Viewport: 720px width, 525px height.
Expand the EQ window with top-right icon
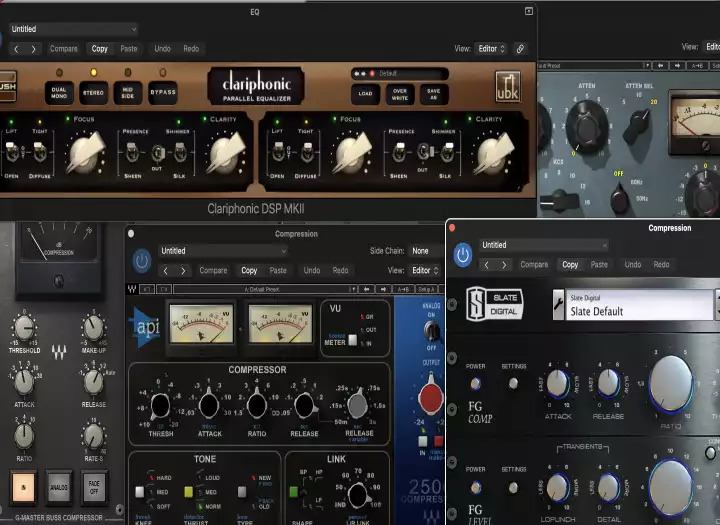529,11
